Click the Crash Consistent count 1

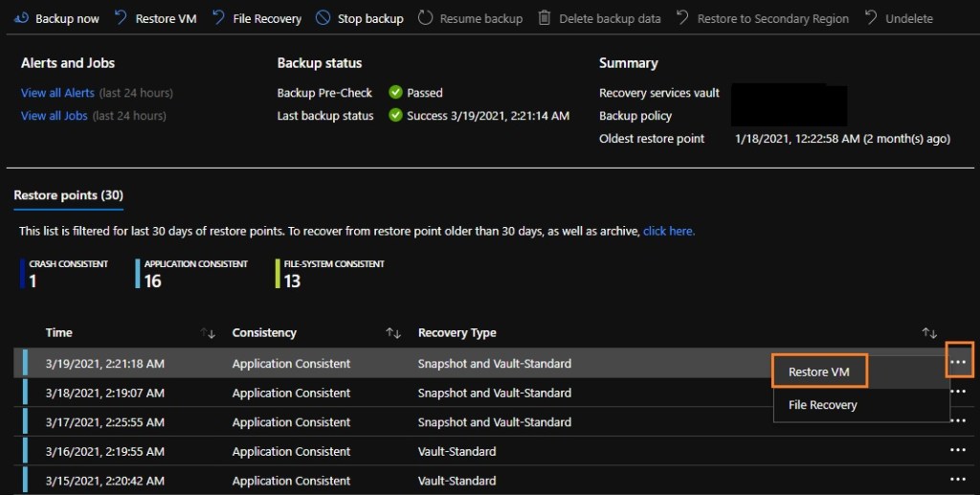pyautogui.click(x=33, y=281)
